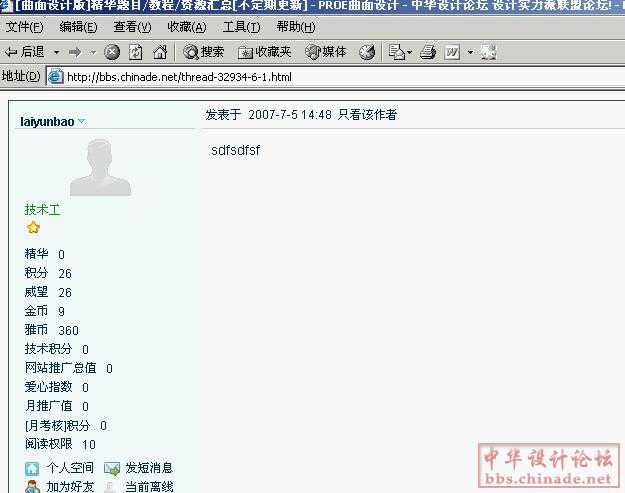The width and height of the screenshot is (625, 493).
Task: Click the post text sdfsdfsf
Action: click(x=236, y=150)
